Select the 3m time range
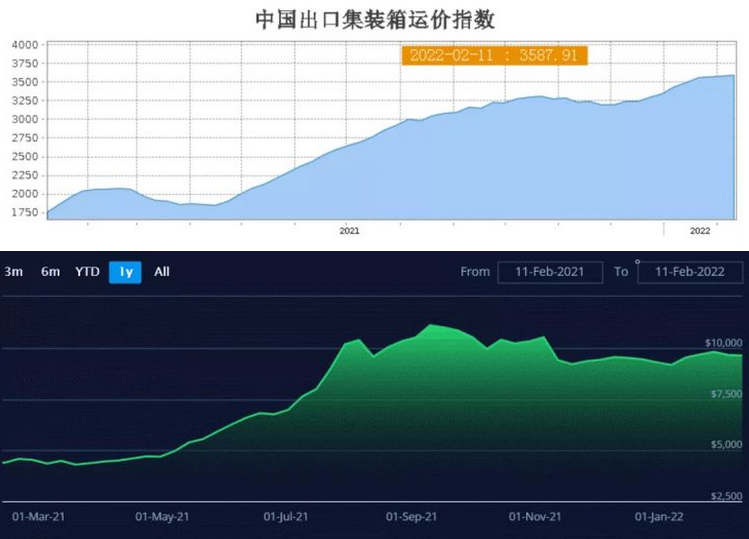The width and height of the screenshot is (749, 539). (x=14, y=271)
